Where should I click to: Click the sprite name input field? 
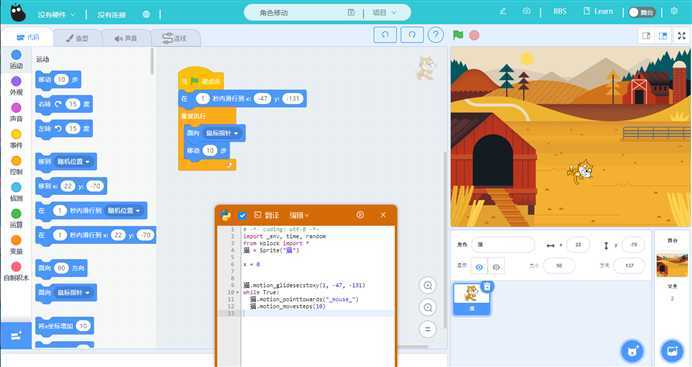coord(503,244)
